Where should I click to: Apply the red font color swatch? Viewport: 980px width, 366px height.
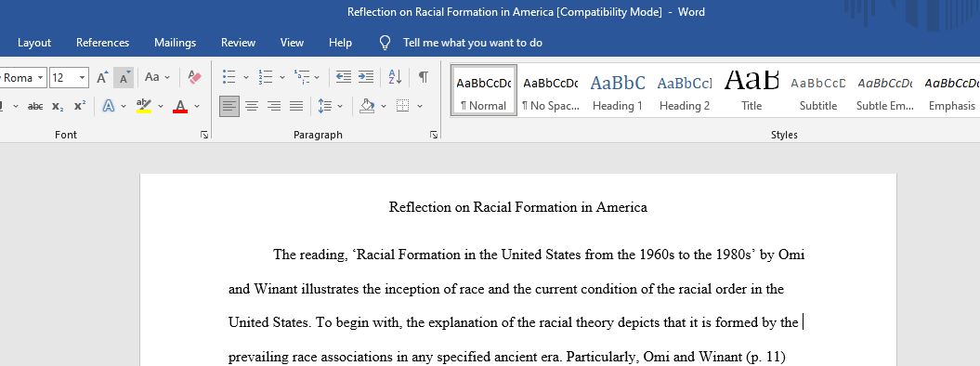tap(180, 106)
